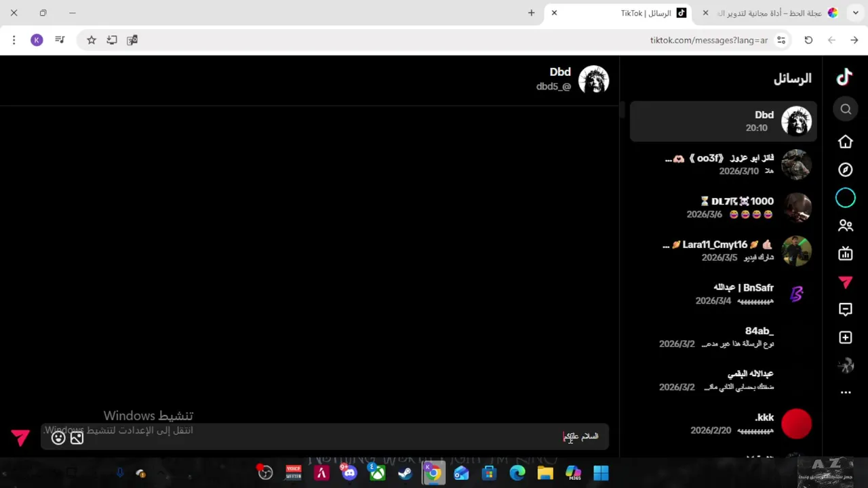Screen dimensions: 868x488
Task: Open the عبدالاله البقمي conversation
Action: click(x=723, y=380)
